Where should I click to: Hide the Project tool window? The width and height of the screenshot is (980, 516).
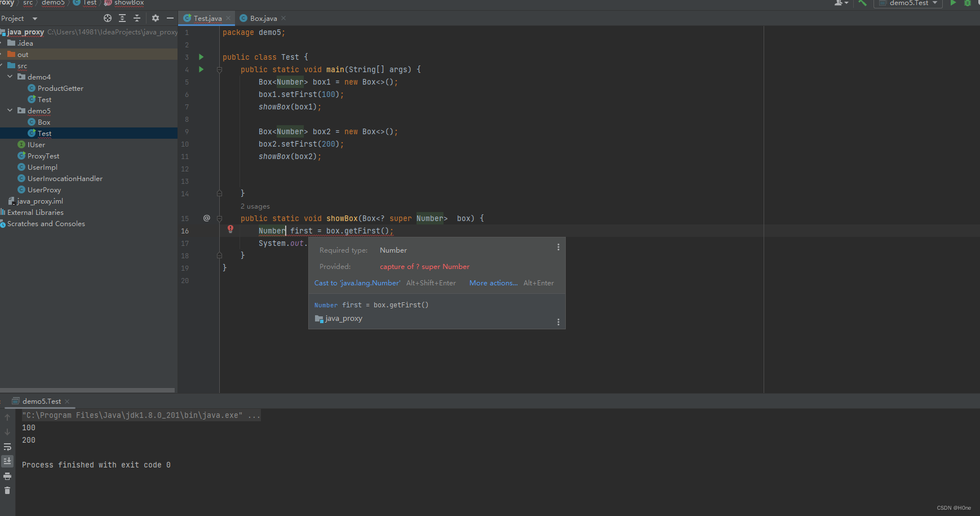point(170,18)
